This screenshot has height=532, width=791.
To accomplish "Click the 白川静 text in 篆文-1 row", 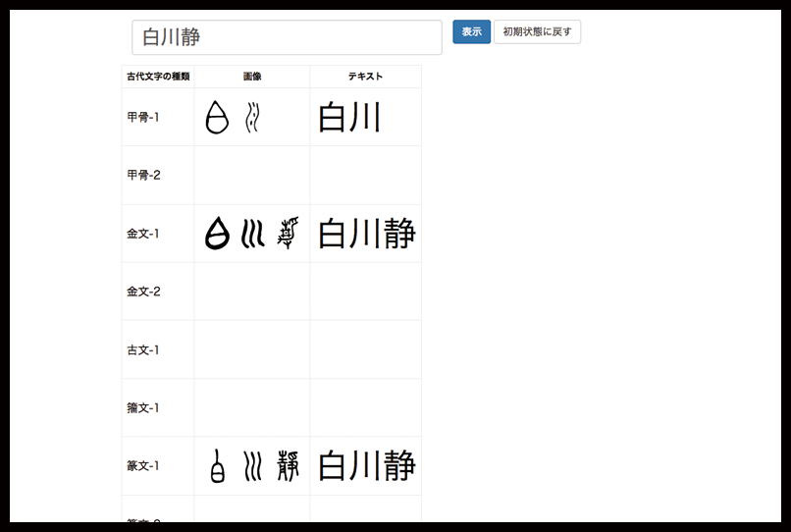I will (x=367, y=466).
